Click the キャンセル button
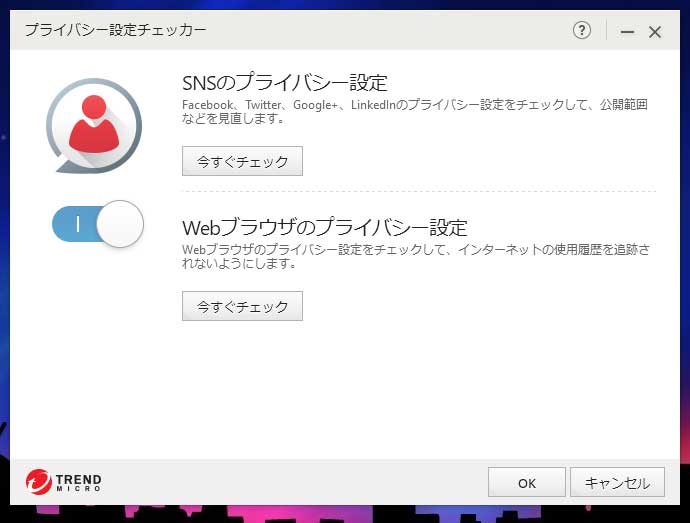This screenshot has height=523, width=690. coord(617,482)
